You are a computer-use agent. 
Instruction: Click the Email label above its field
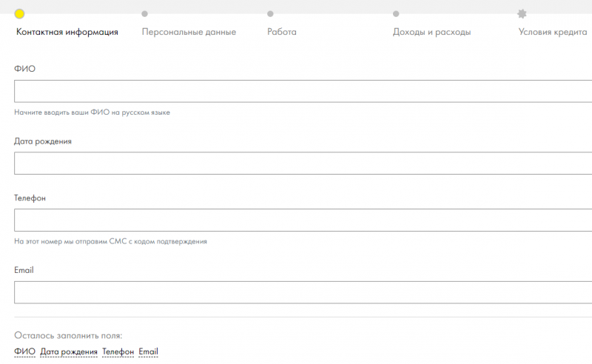point(24,270)
